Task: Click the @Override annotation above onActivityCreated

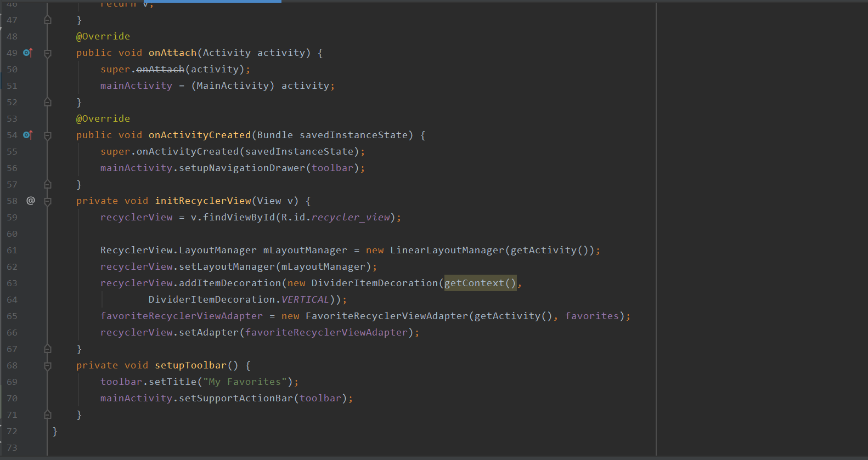Action: pos(103,118)
